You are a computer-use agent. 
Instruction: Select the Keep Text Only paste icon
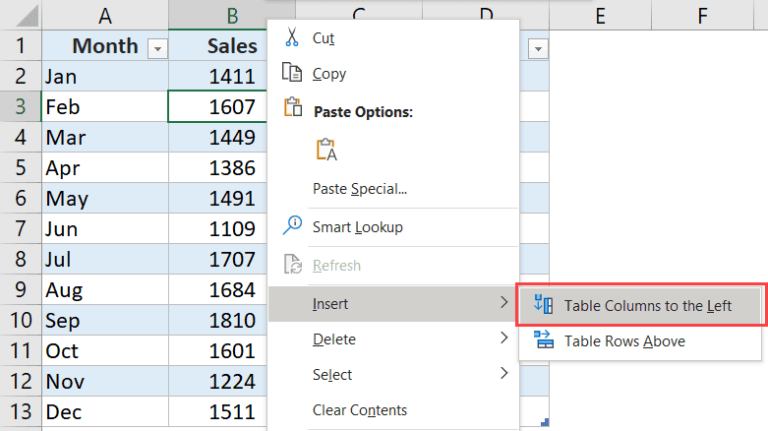coord(326,149)
